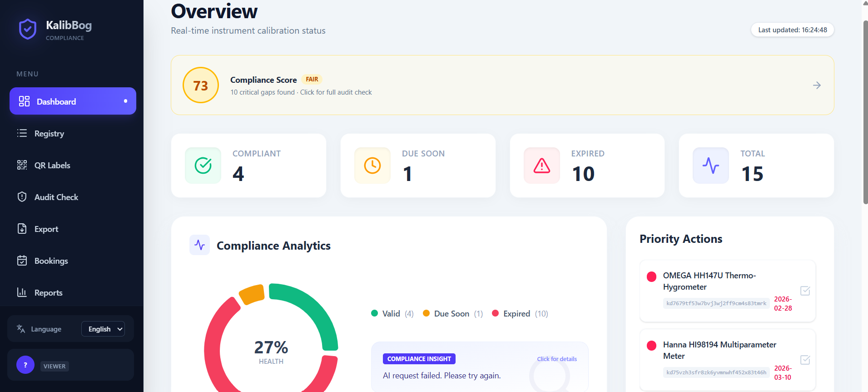Viewport: 868px width, 392px height.
Task: Click the ID code kd7679tf53w7bvj3wj2ff9cm4s83tmrk
Action: point(716,303)
